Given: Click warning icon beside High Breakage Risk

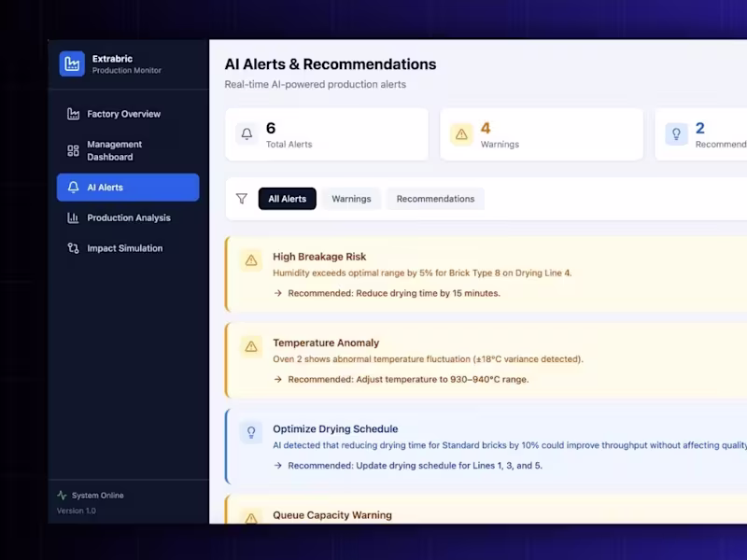Looking at the screenshot, I should [x=250, y=260].
